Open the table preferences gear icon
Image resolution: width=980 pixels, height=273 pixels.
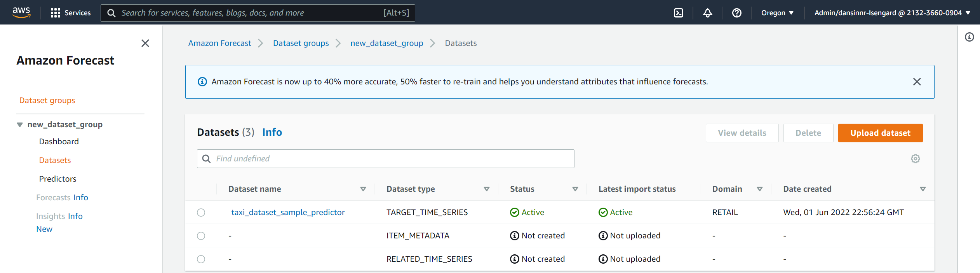pos(915,159)
